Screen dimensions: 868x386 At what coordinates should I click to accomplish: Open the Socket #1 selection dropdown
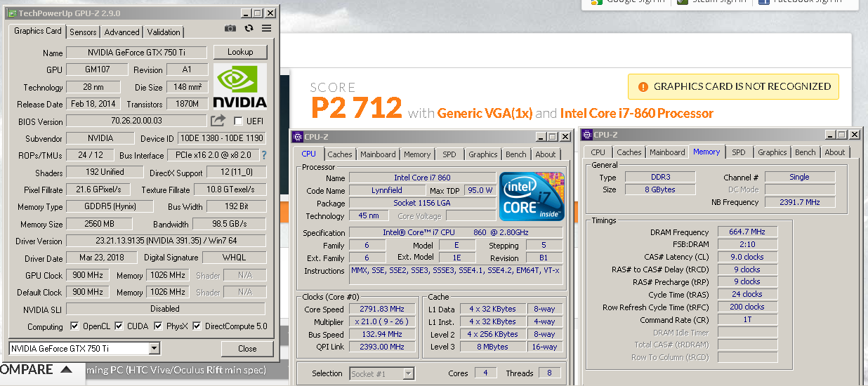[x=407, y=374]
